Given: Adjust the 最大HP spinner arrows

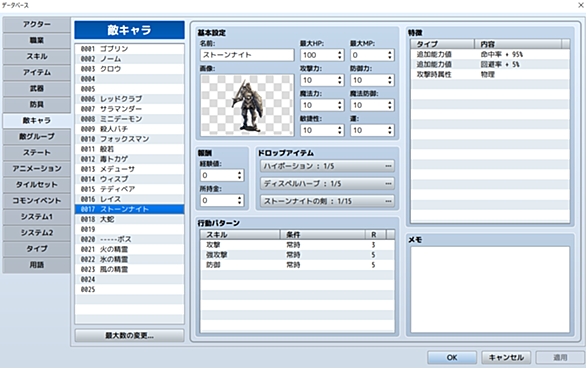Looking at the screenshot, I should pyautogui.click(x=339, y=55).
